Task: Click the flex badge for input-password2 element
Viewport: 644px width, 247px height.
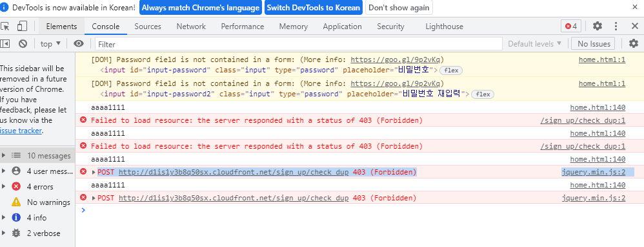Action: point(483,94)
